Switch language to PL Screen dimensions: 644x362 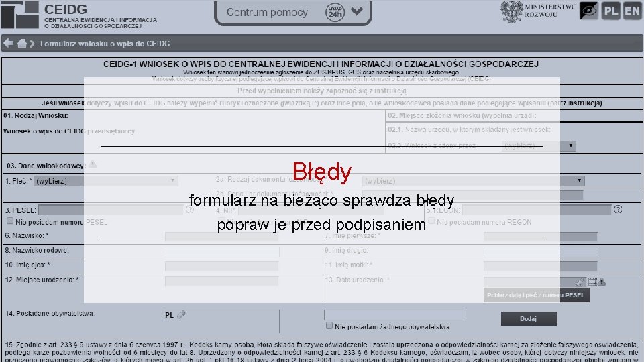pos(610,11)
